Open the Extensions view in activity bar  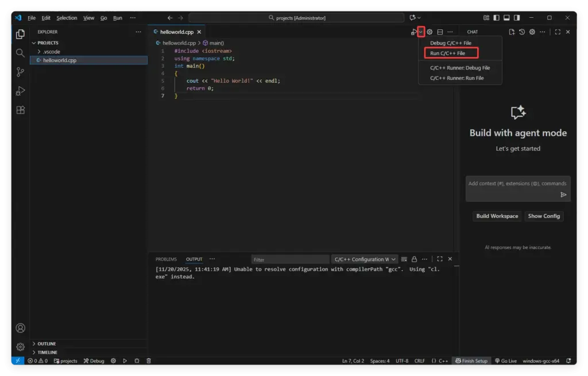coord(20,110)
